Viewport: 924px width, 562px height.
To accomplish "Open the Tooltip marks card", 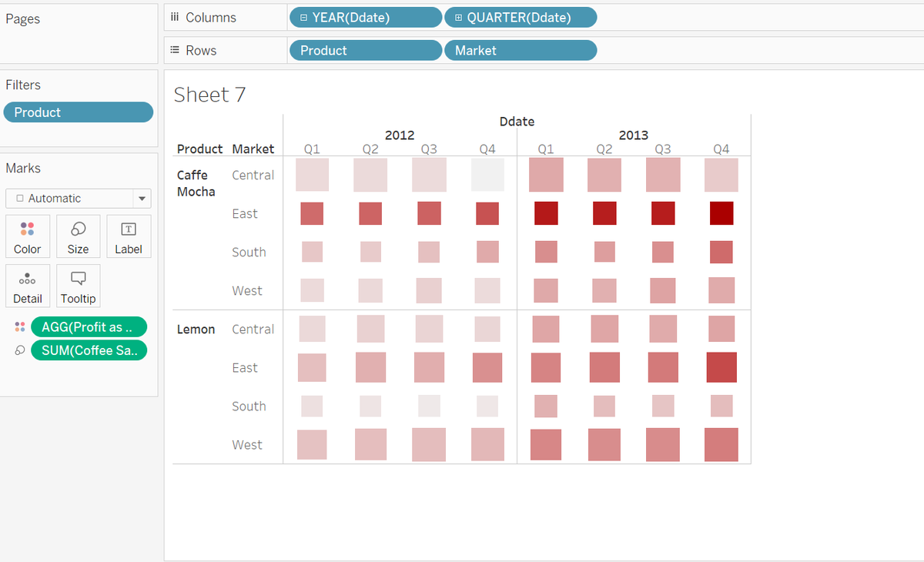I will click(x=78, y=286).
